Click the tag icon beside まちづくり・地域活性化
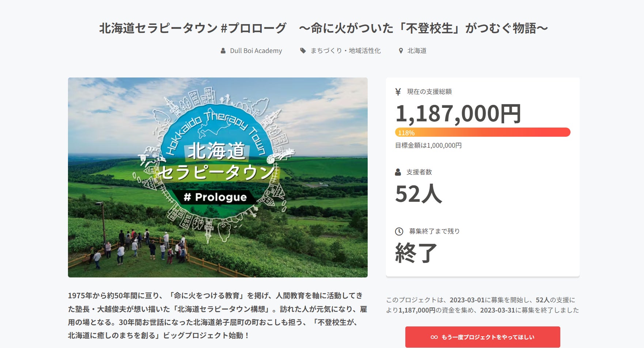The height and width of the screenshot is (348, 644). point(303,51)
